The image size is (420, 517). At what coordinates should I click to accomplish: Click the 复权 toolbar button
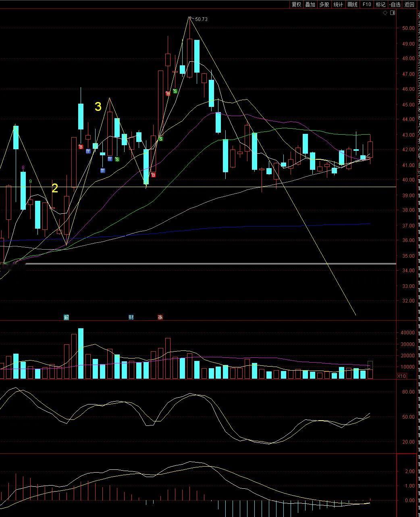pyautogui.click(x=297, y=4)
